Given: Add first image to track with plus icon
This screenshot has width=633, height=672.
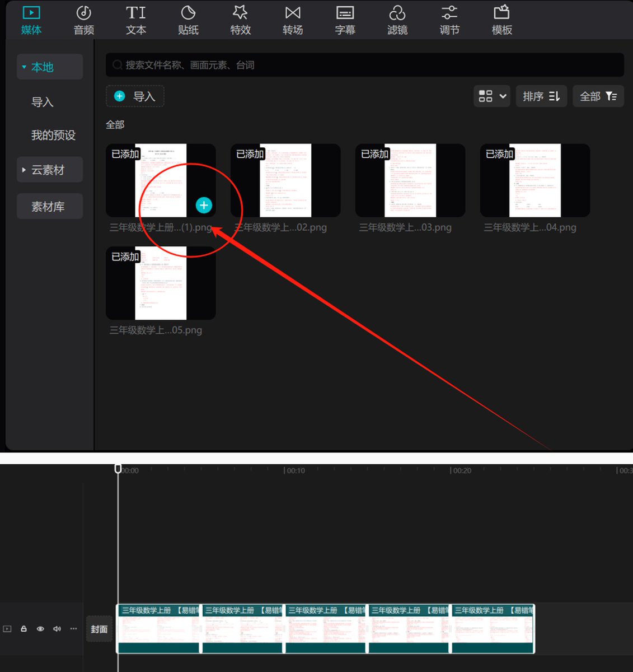Looking at the screenshot, I should (x=204, y=206).
